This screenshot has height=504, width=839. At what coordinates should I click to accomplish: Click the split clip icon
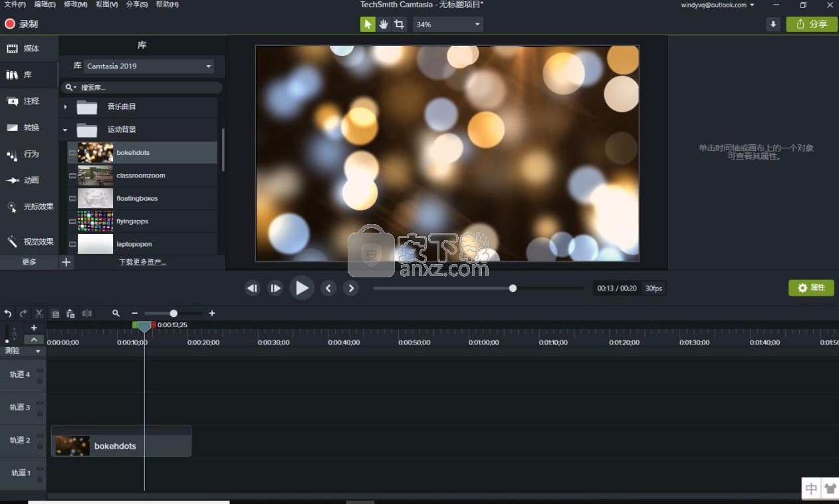coord(87,313)
